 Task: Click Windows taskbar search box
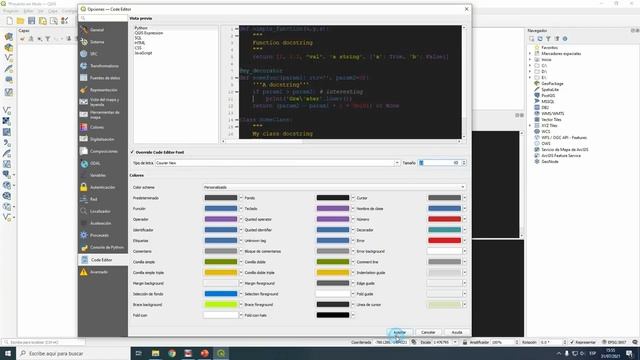(73, 353)
